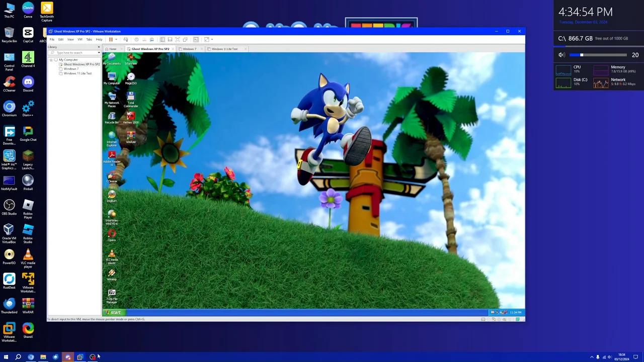Open the search field dropdown in Library
Image resolution: width=644 pixels, height=362 pixels.
click(x=99, y=53)
